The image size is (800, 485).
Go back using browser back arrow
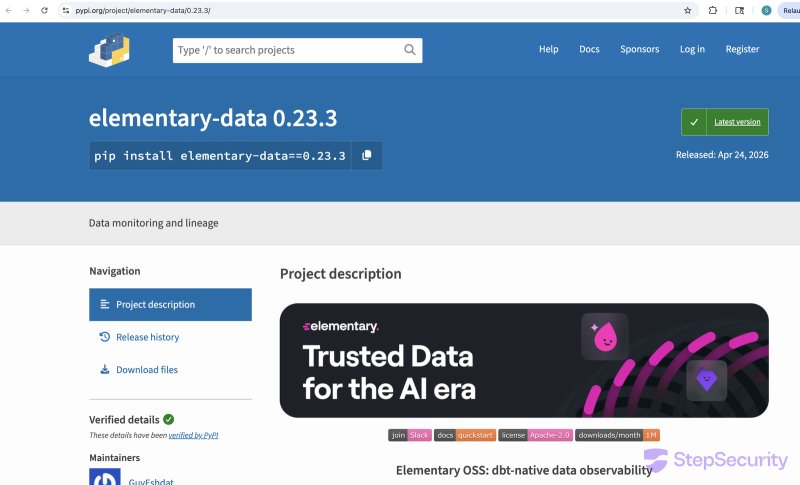click(x=9, y=10)
